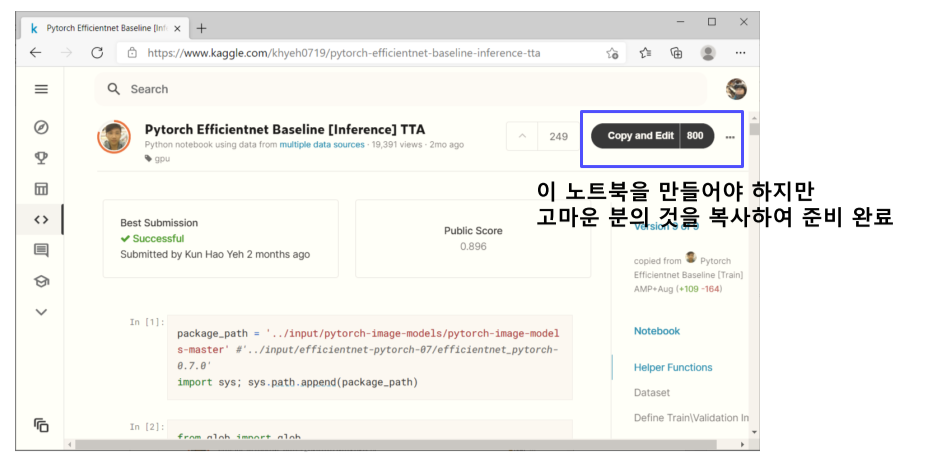Open the Favorites list icon
This screenshot has height=460, width=933.
click(x=645, y=53)
